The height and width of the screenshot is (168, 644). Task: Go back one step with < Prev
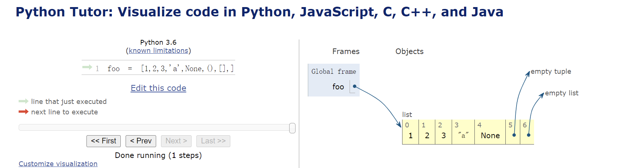(x=141, y=141)
